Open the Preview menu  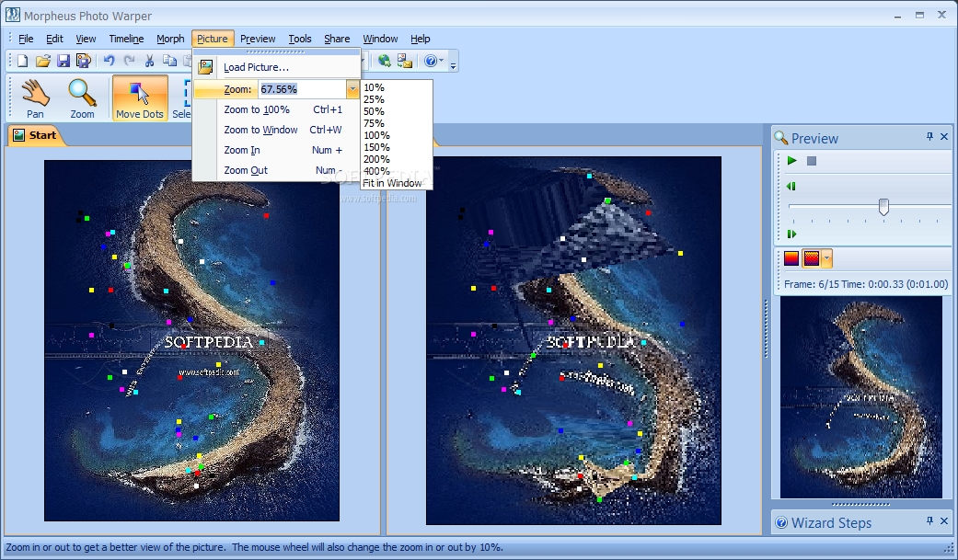[x=258, y=39]
